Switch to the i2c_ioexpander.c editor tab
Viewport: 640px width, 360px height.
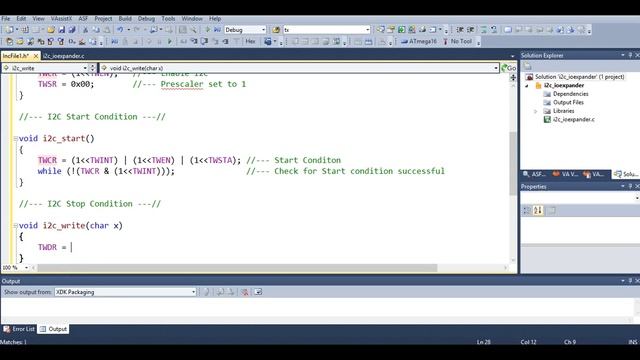[x=64, y=56]
